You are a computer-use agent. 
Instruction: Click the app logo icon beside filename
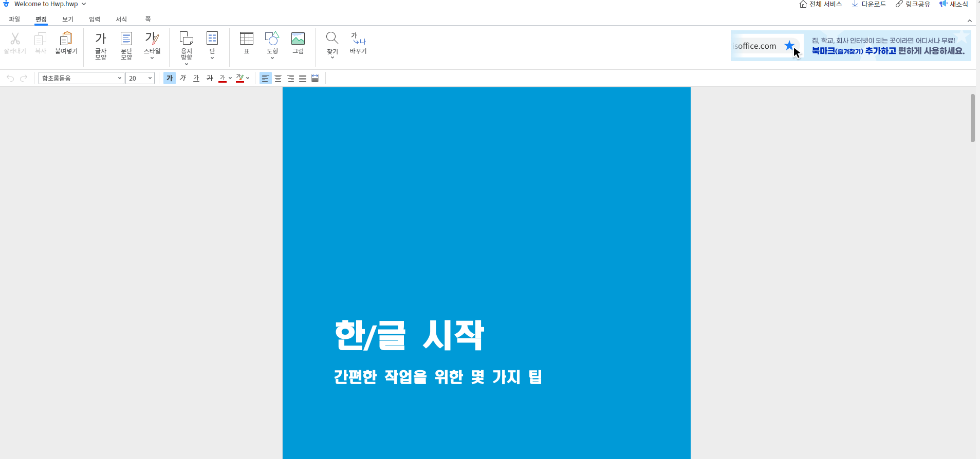pos(6,4)
